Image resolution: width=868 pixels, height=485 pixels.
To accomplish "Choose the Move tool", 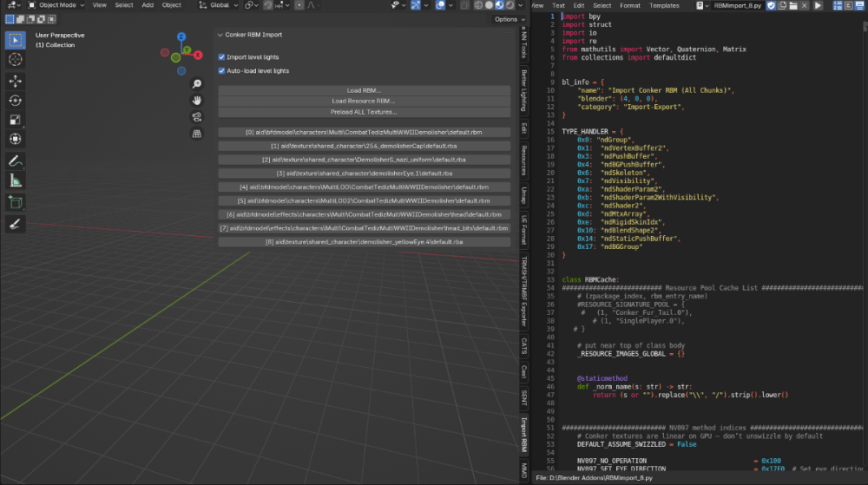I will (15, 82).
